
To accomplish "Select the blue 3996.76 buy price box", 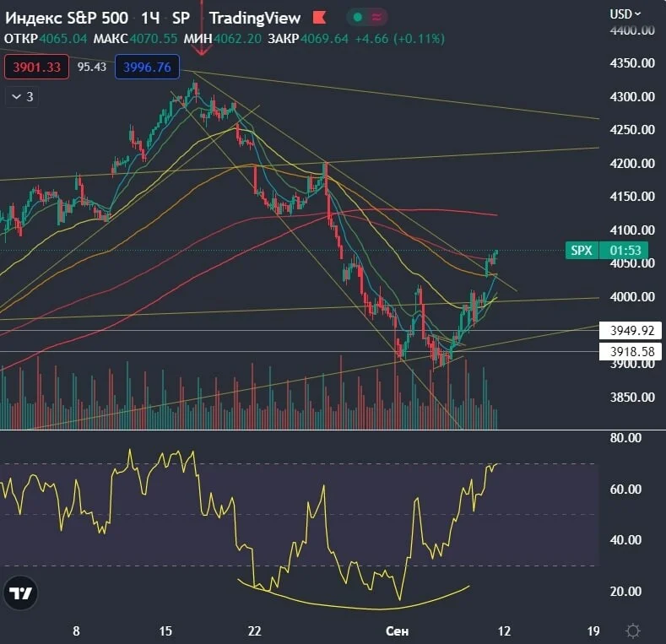I will pos(147,68).
